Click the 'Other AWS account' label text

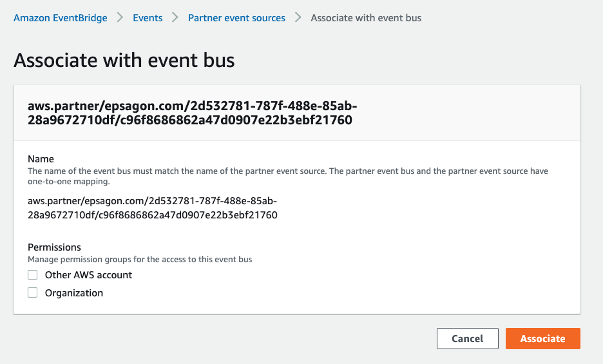(x=88, y=275)
